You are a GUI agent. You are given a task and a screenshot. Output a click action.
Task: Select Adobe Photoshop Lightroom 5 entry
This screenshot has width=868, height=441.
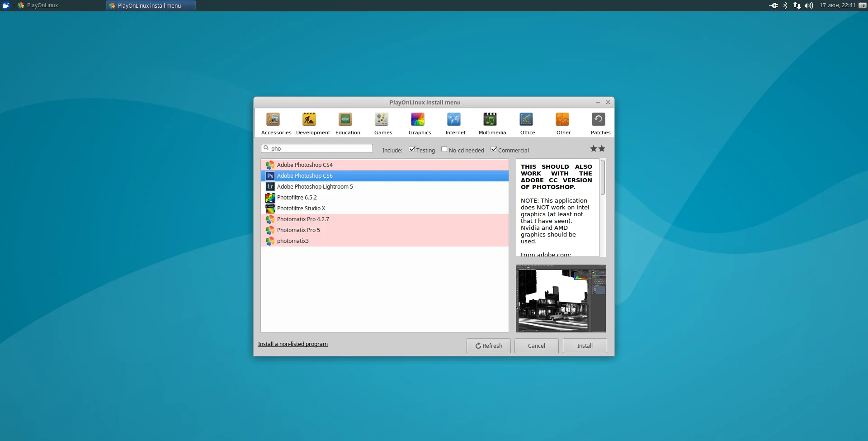pyautogui.click(x=315, y=187)
